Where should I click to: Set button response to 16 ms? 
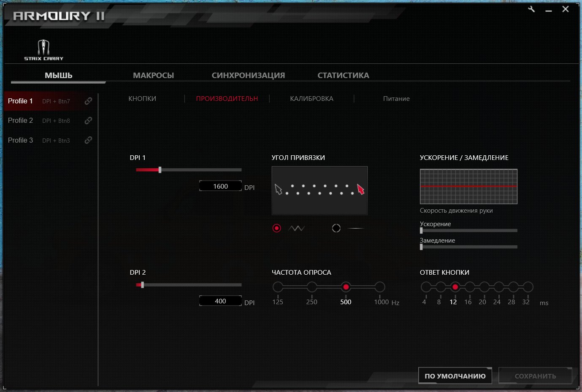click(469, 287)
